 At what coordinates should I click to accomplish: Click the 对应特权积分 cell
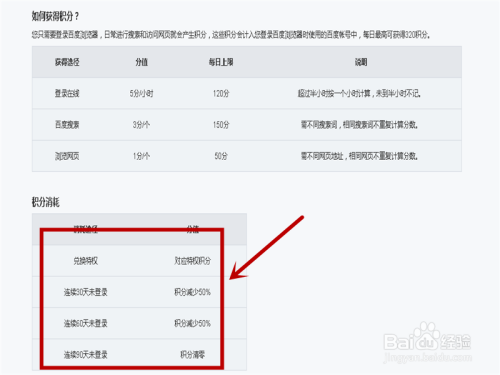pos(193,261)
